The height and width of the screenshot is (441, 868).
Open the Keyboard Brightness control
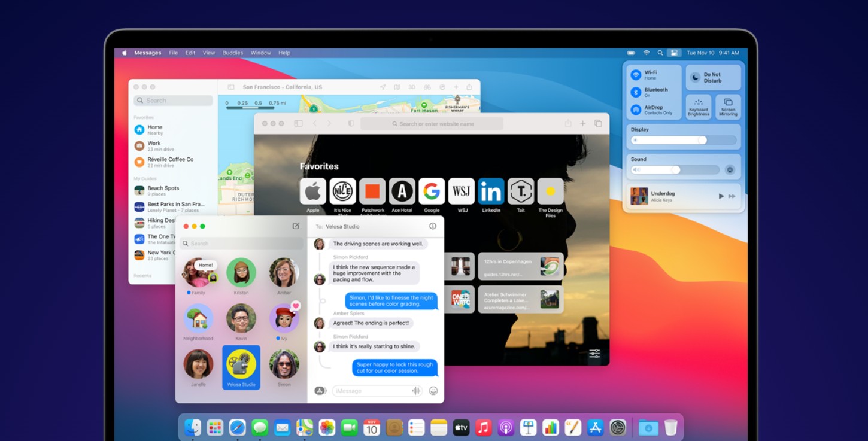click(x=698, y=107)
